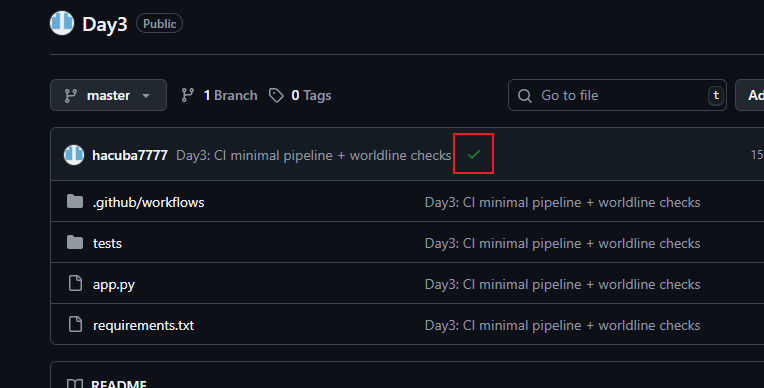Click hacuba7777's commit author avatar
764x388 pixels.
pos(74,155)
